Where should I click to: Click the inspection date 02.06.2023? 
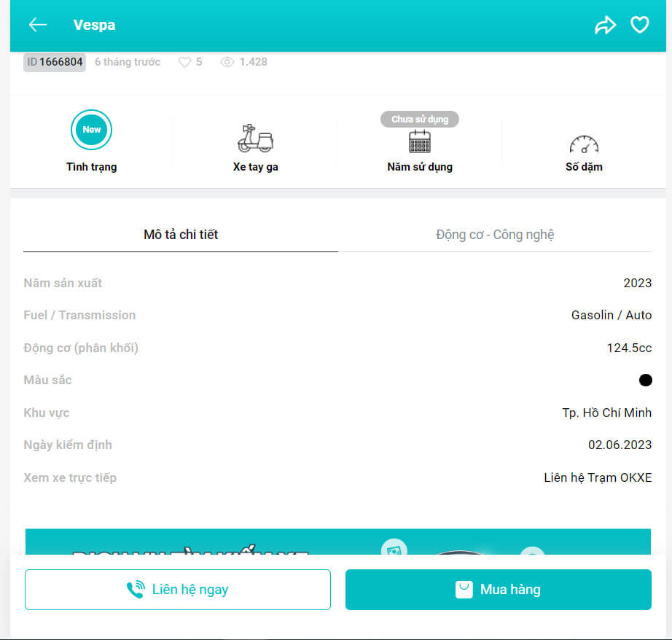tap(620, 445)
